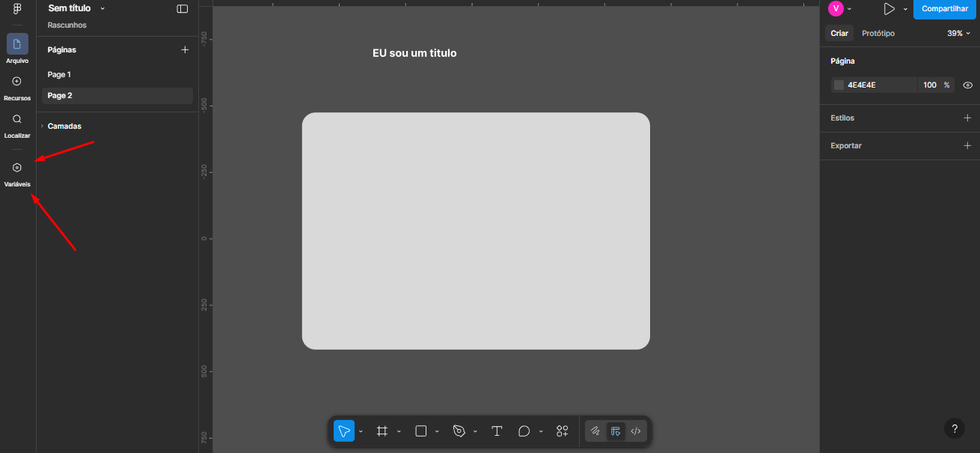This screenshot has width=980, height=453.
Task: Click the Compartilhar button
Action: click(x=945, y=9)
